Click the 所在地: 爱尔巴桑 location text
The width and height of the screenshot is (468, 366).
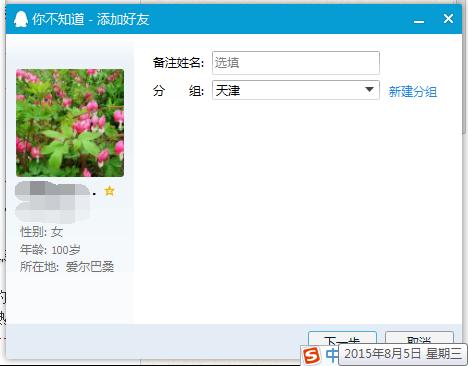pyautogui.click(x=67, y=267)
